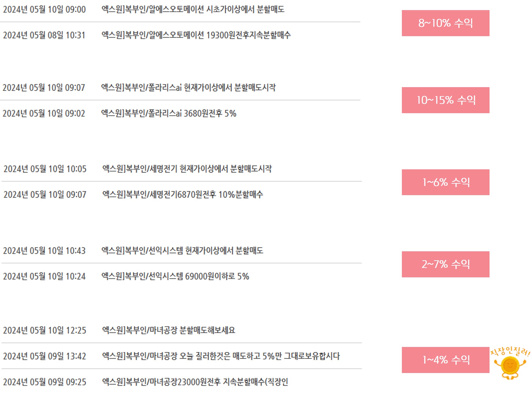Open 알에스오토메이션 19300원전후지속분할매수 message
The width and height of the screenshot is (532, 393).
196,35
